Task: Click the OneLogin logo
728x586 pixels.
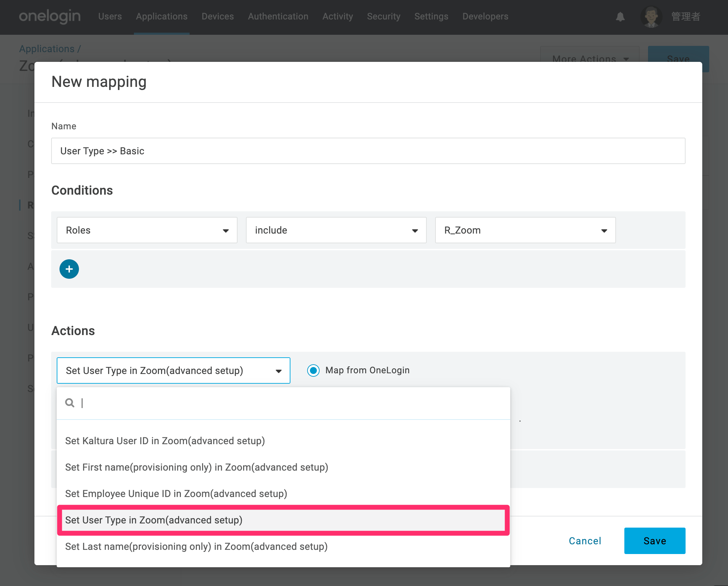Action: [x=50, y=16]
